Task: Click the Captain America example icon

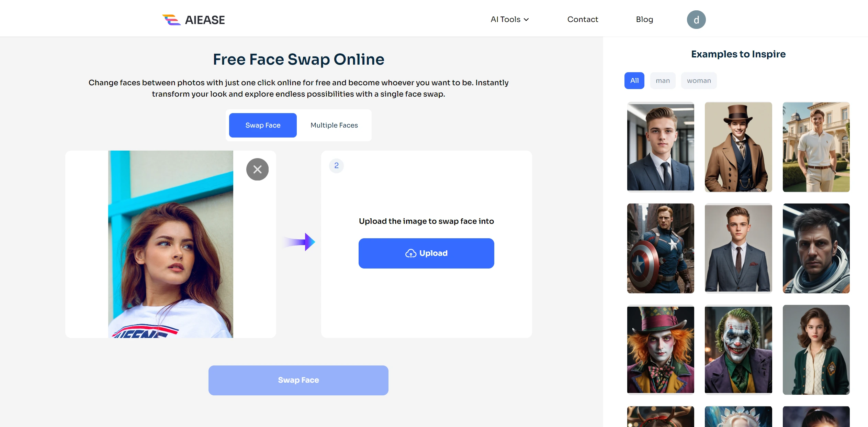Action: (661, 248)
